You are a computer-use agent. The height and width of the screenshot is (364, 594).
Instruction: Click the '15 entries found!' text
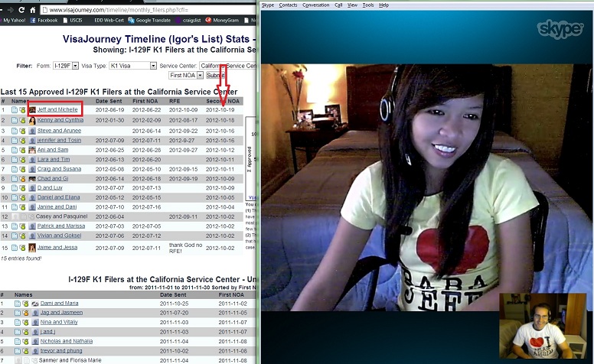[21, 258]
